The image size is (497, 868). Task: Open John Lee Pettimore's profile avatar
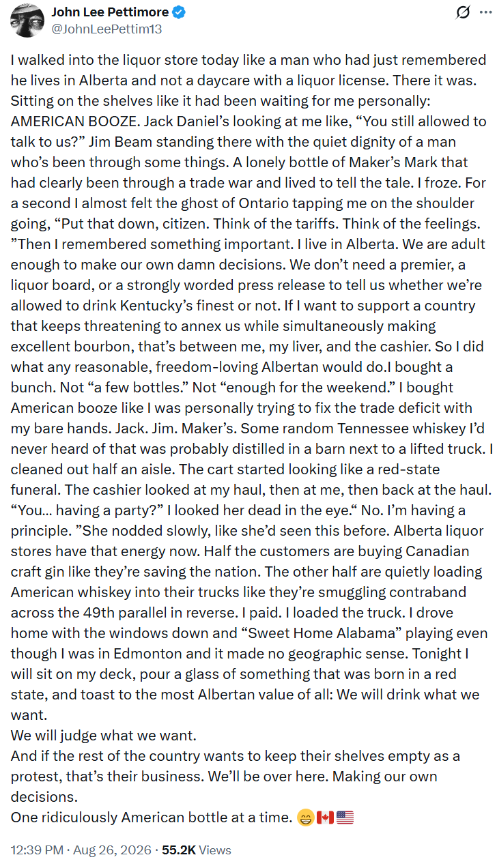[x=28, y=20]
